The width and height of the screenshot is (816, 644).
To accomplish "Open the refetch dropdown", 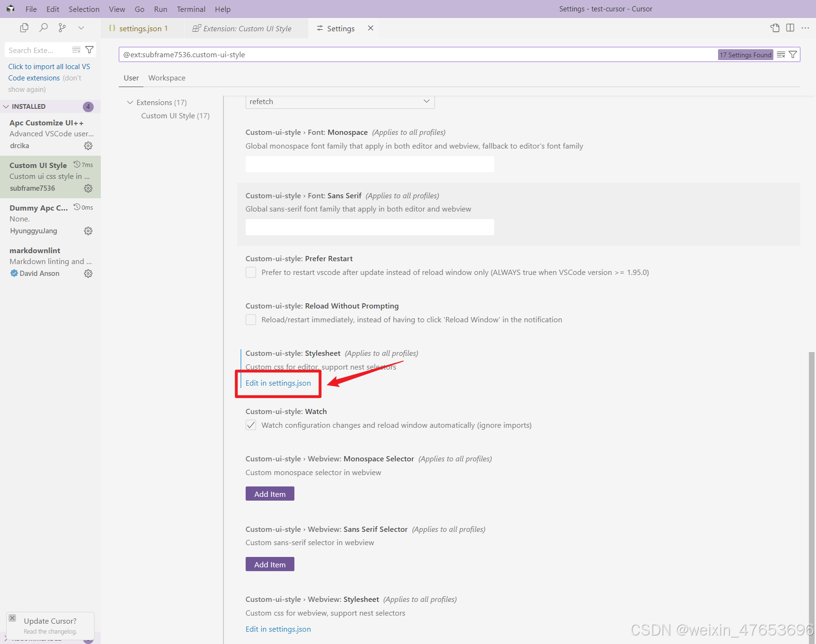I will (340, 102).
